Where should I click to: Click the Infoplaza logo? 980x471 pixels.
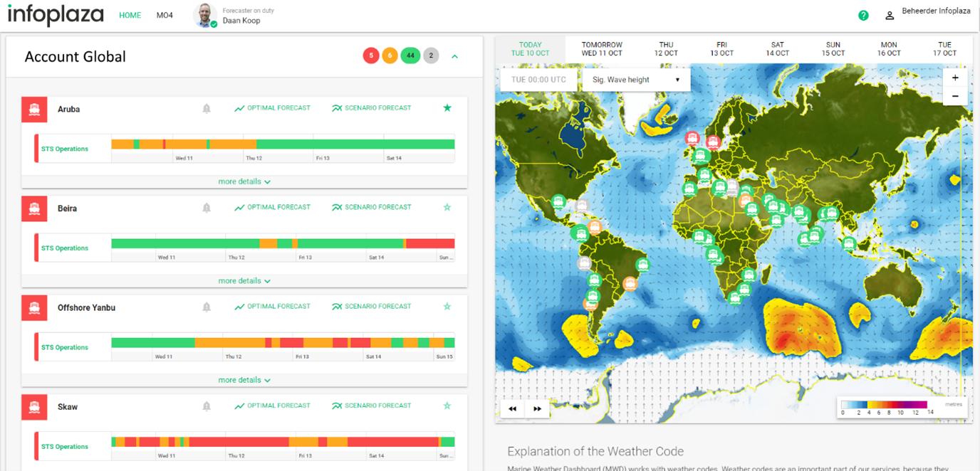(56, 15)
